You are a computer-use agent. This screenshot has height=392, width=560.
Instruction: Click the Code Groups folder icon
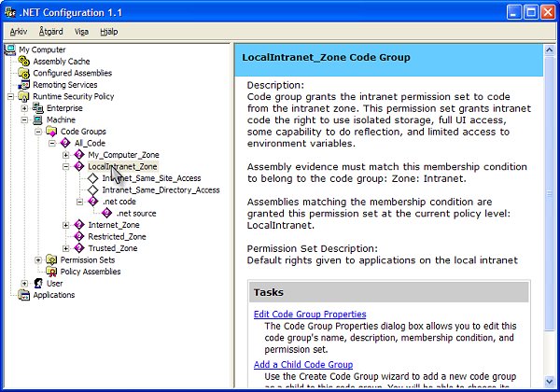pos(51,132)
